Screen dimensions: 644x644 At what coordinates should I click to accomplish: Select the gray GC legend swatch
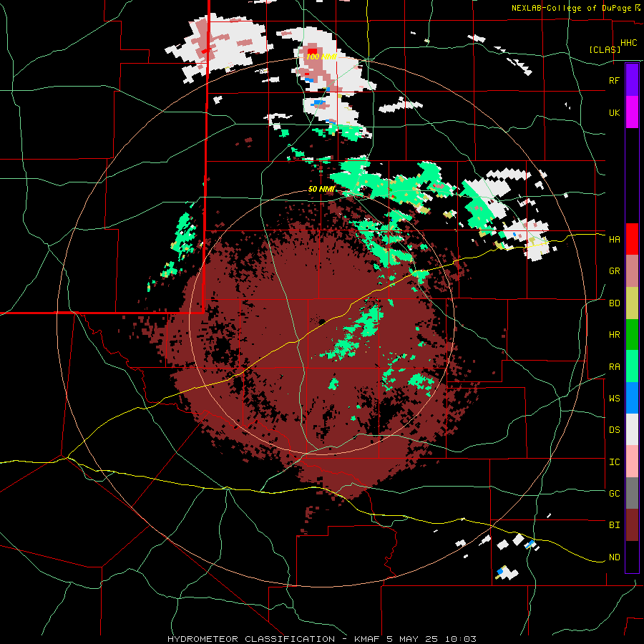[x=632, y=493]
